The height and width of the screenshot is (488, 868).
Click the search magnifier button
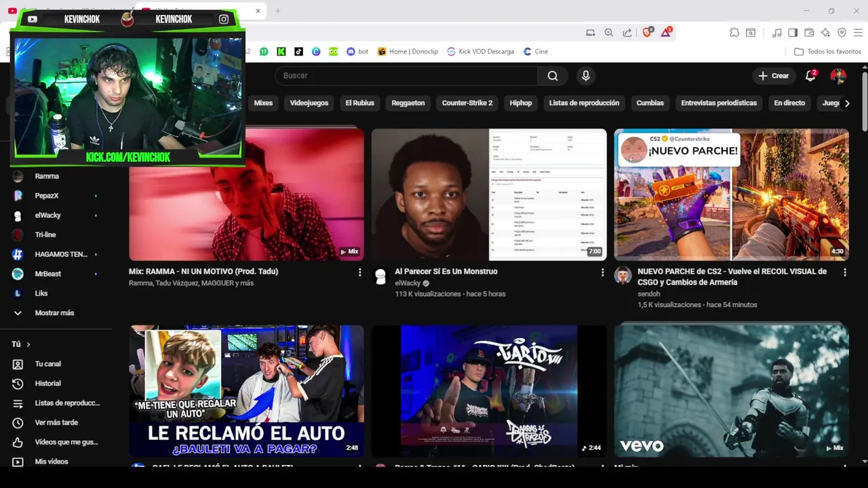pyautogui.click(x=553, y=76)
